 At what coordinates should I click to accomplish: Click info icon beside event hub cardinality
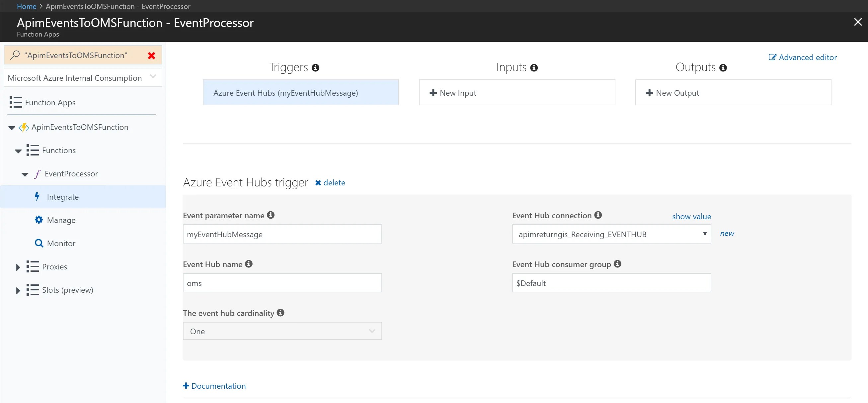(281, 313)
